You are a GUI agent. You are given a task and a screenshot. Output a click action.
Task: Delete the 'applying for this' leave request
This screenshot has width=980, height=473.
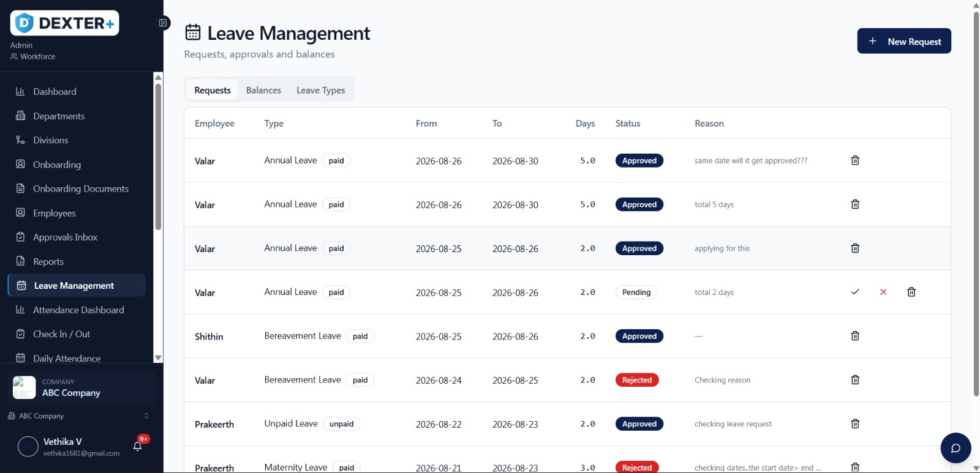(x=855, y=248)
